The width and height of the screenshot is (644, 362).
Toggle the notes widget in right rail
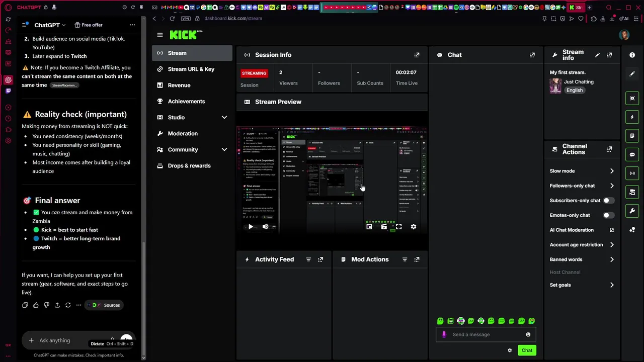pyautogui.click(x=632, y=136)
